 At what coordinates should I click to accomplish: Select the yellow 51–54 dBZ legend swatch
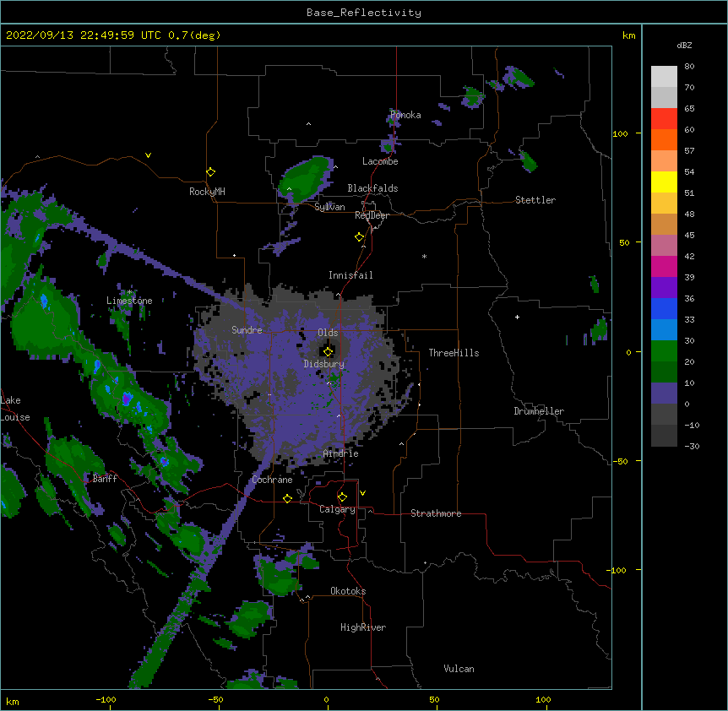tap(664, 182)
